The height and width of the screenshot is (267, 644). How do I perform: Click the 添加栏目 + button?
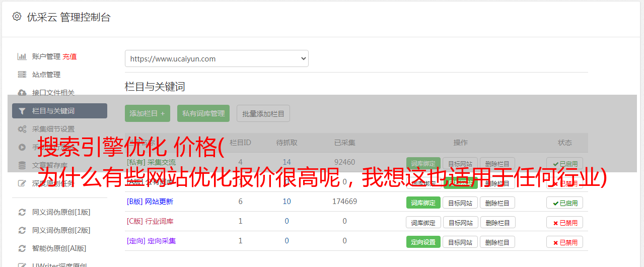[x=148, y=113]
